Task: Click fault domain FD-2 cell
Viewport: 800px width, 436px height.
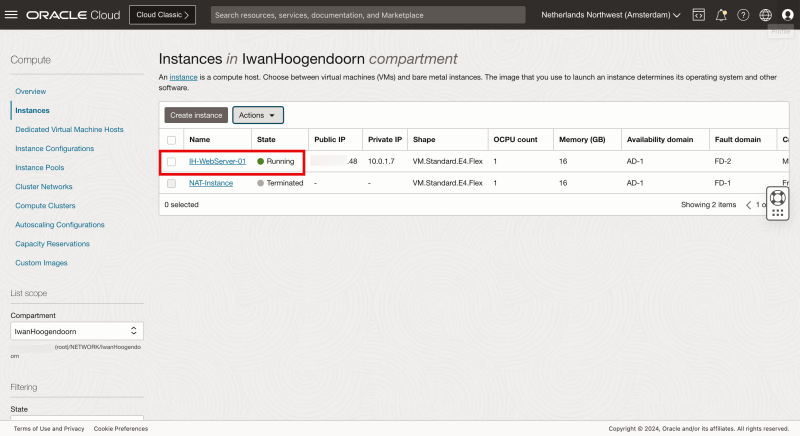Action: [x=722, y=161]
